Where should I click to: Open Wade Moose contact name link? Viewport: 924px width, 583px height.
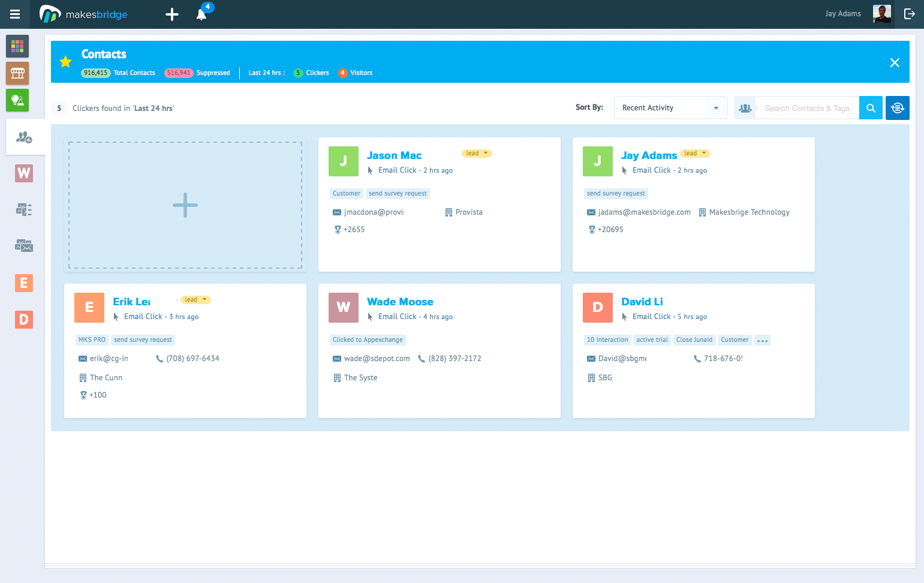click(400, 302)
